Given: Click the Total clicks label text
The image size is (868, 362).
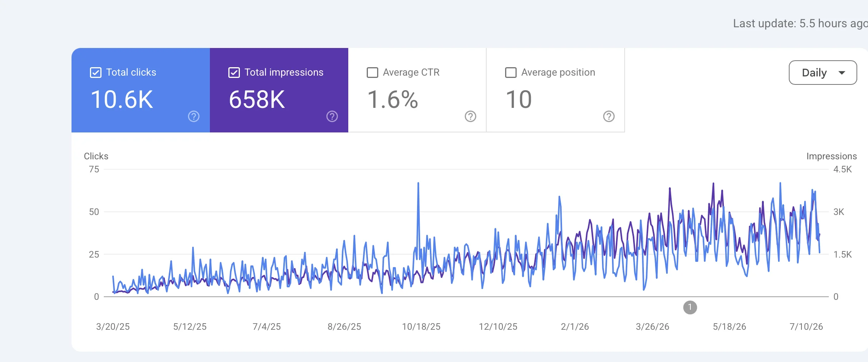Looking at the screenshot, I should point(131,72).
